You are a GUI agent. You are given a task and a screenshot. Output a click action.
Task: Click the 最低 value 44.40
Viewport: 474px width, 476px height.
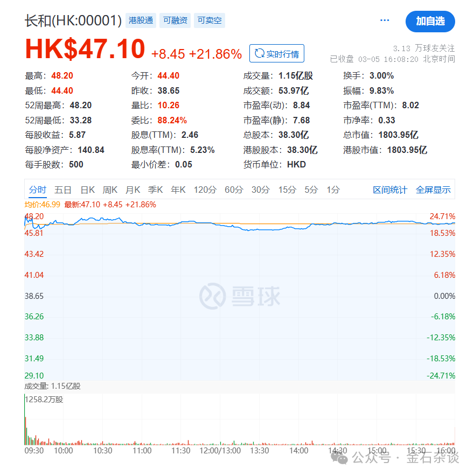[62, 90]
